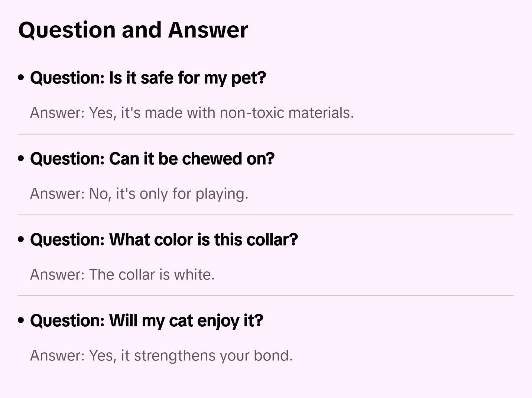Select the "Yes, it strengthens your bond" answer
Screen dimensions: 532x398
coord(161,355)
